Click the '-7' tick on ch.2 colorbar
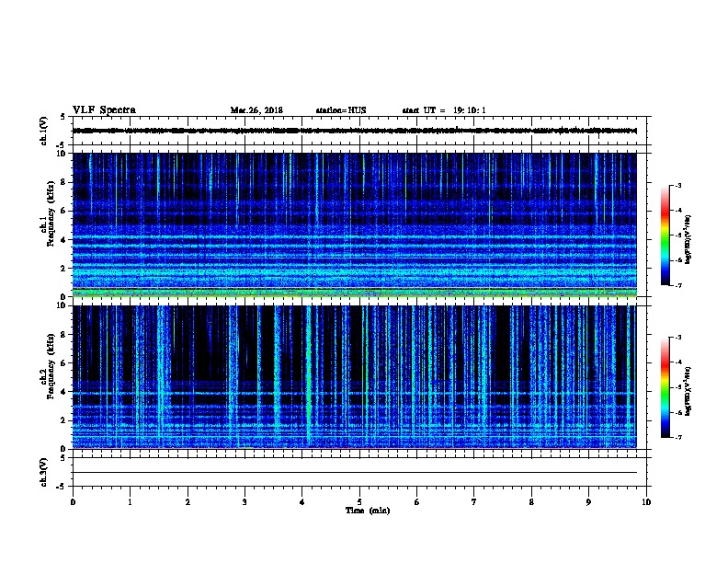This screenshot has width=728, height=563. [677, 438]
